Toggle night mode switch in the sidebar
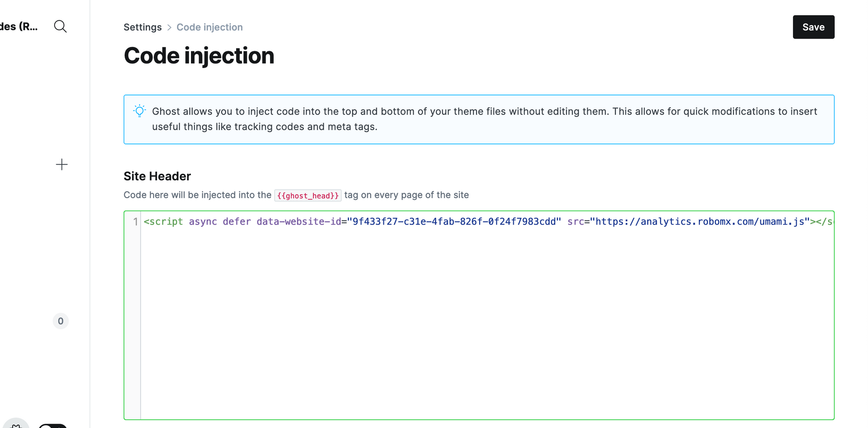This screenshot has width=868, height=428. [x=53, y=425]
